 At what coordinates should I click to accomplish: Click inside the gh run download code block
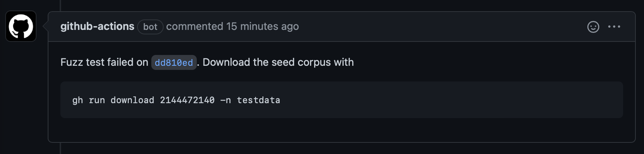tap(342, 100)
